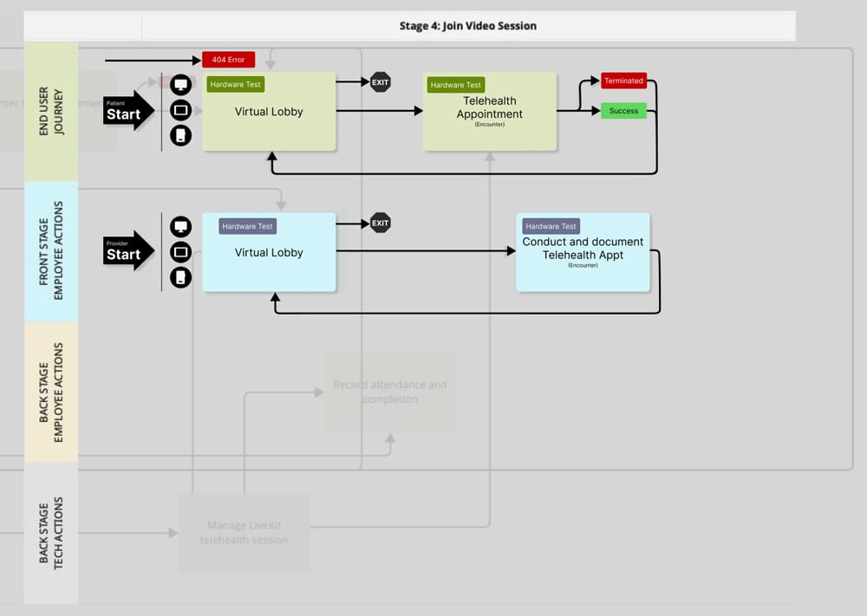Select the Patient Start arrow
The height and width of the screenshot is (616, 867).
[127, 111]
